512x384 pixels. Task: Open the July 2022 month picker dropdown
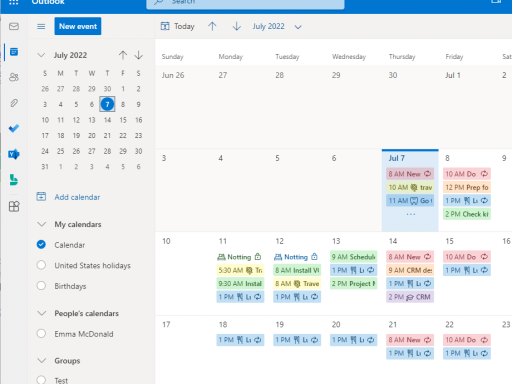(x=298, y=27)
